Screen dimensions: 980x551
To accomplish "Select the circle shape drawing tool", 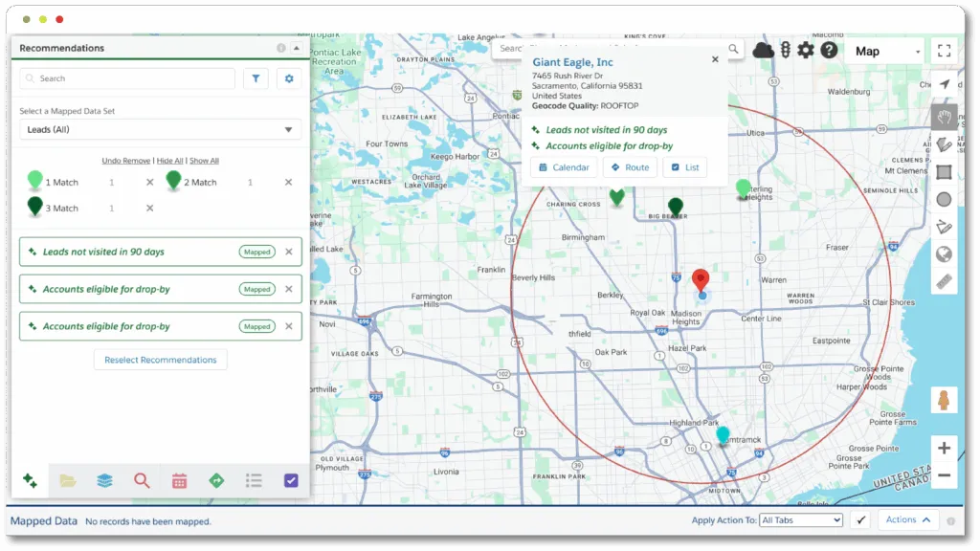I will coord(944,199).
